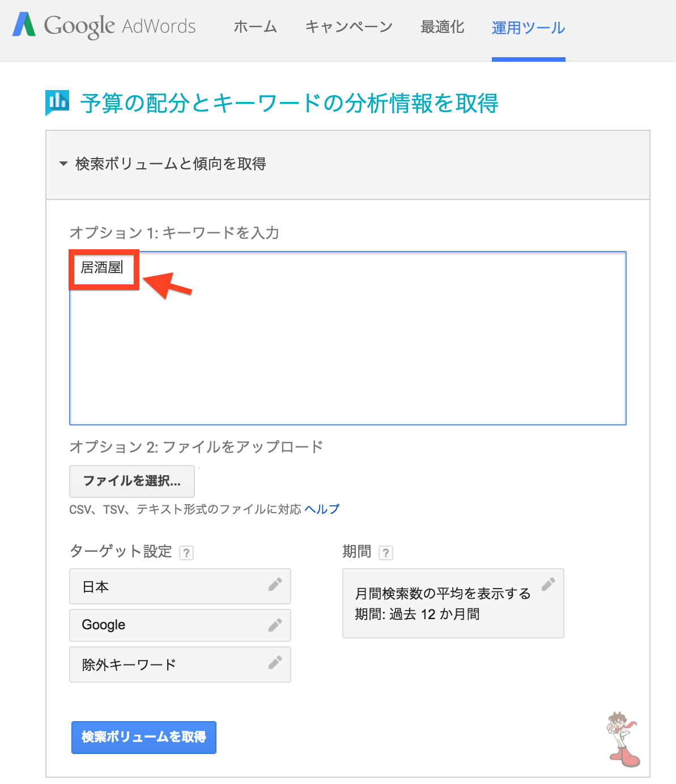Click the 検索ボリュームを取得 button
Viewport: 676px width, 784px height.
pyautogui.click(x=144, y=737)
